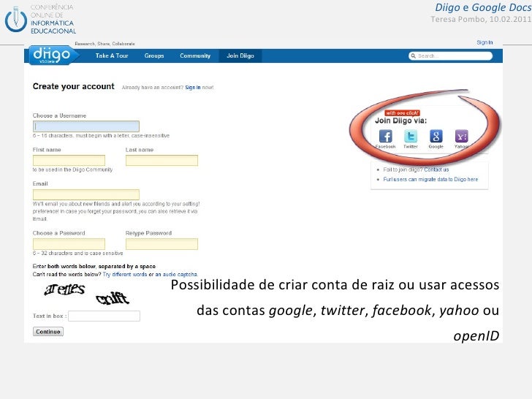This screenshot has width=532, height=399.
Task: Focus the Search field
Action: (x=451, y=56)
